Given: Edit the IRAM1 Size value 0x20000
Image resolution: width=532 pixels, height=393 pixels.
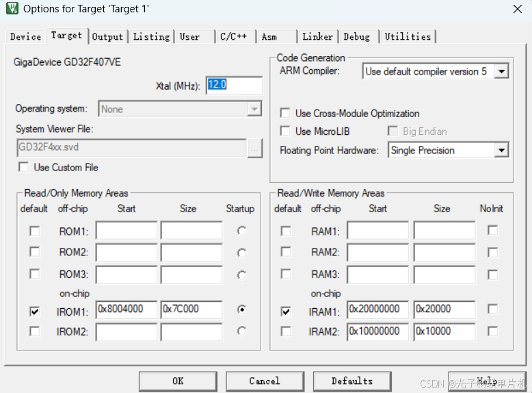Looking at the screenshot, I should tap(444, 309).
